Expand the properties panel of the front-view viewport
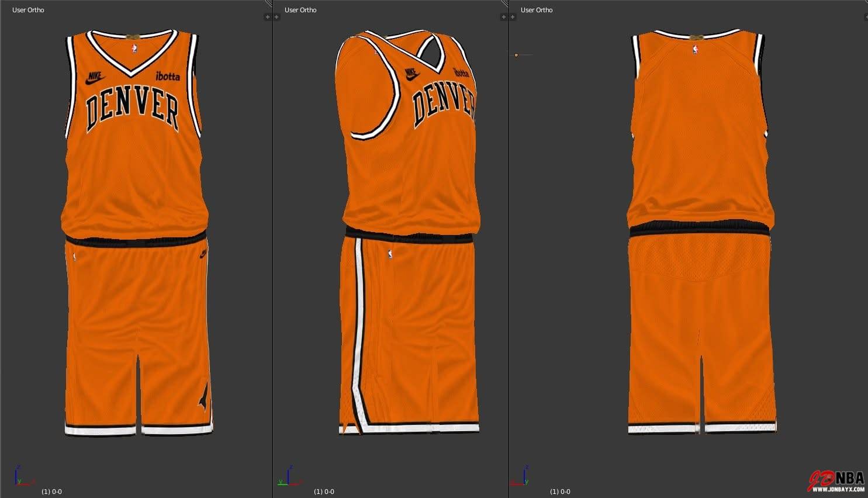The height and width of the screenshot is (498, 868). pyautogui.click(x=268, y=17)
